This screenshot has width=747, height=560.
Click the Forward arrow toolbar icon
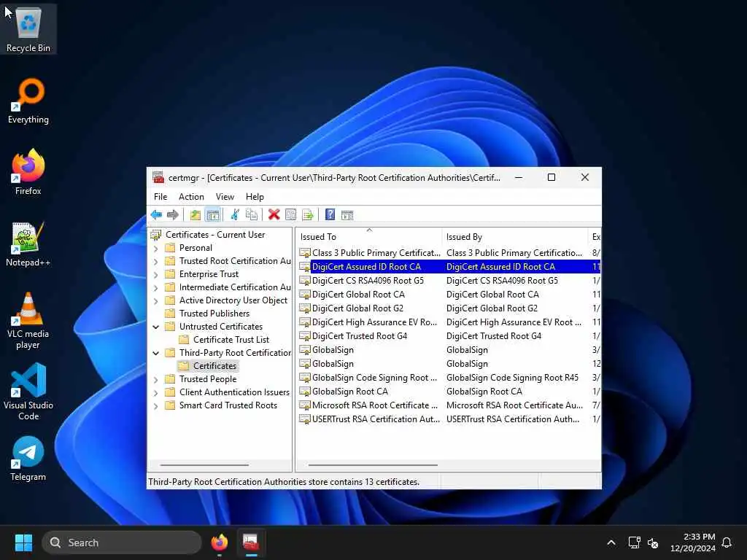click(172, 215)
